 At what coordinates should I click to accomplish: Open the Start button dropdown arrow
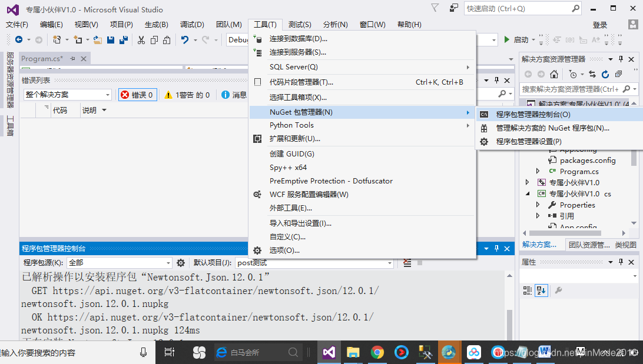(533, 40)
